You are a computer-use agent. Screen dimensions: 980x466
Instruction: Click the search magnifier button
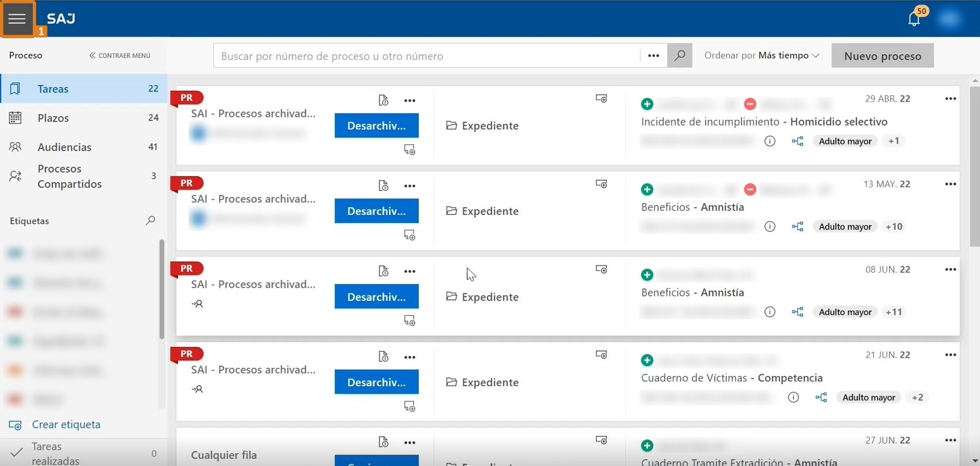[x=680, y=56]
